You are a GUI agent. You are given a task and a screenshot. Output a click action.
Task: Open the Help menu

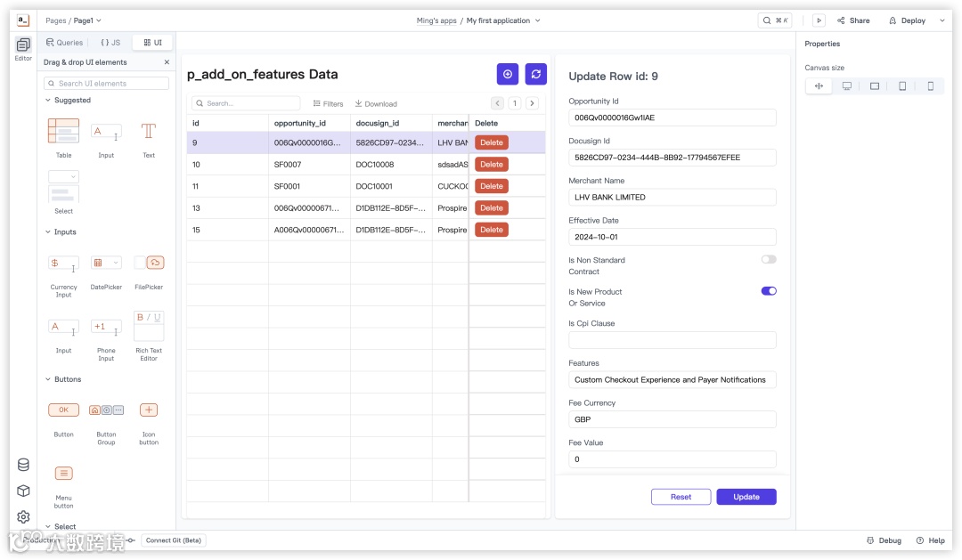click(930, 540)
